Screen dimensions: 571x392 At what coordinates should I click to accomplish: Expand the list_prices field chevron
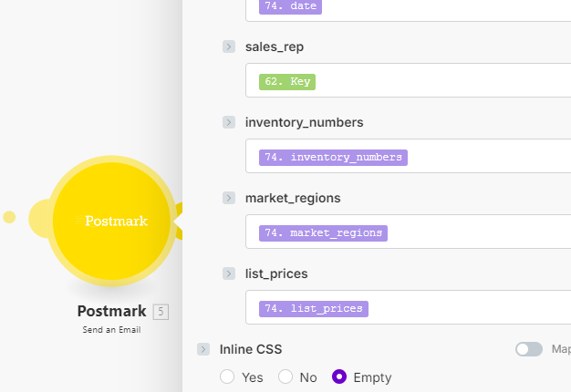(229, 273)
